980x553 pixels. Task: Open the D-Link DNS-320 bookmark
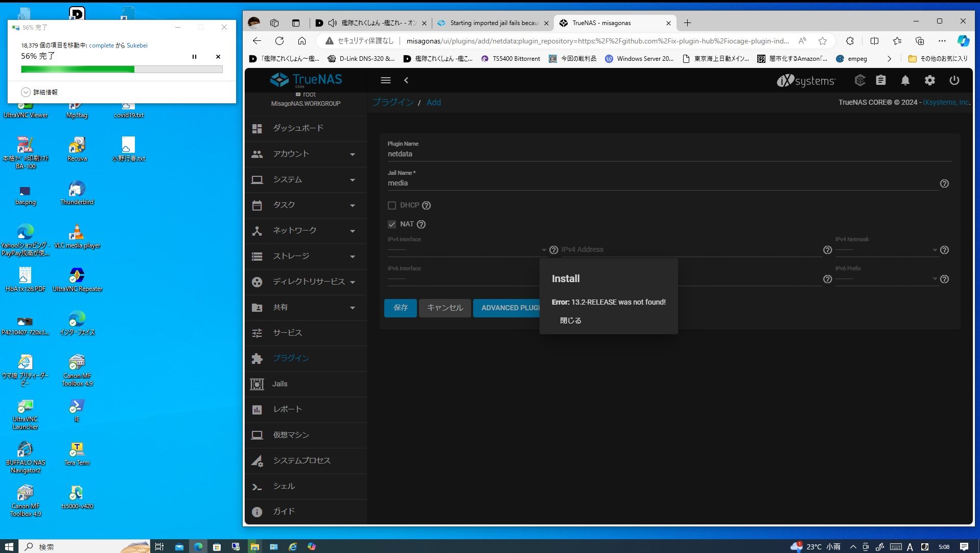[361, 59]
